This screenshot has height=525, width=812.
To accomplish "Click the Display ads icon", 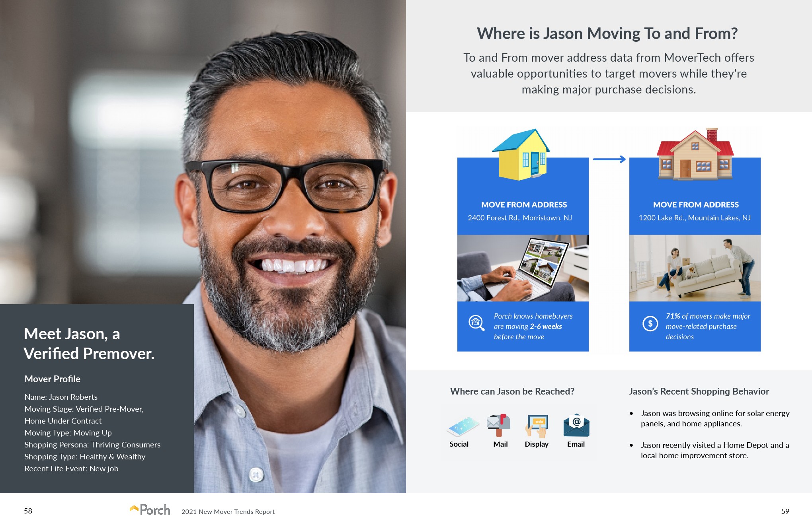I will tap(537, 426).
